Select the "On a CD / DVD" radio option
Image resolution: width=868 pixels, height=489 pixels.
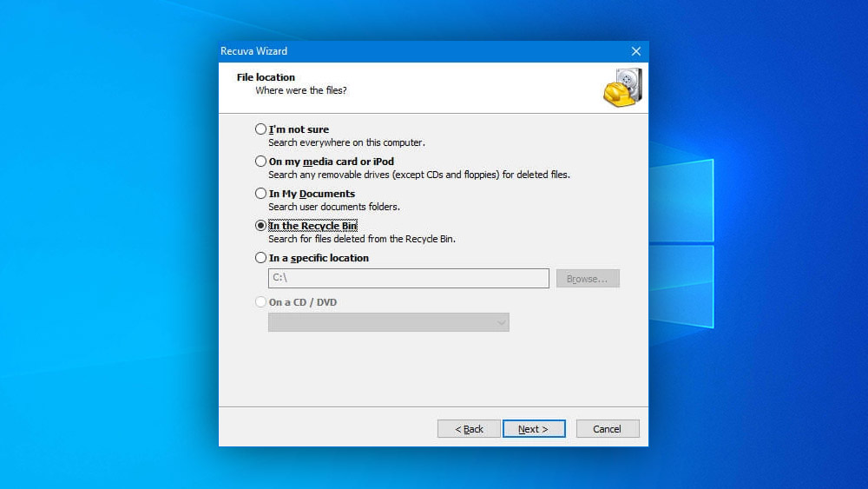260,301
